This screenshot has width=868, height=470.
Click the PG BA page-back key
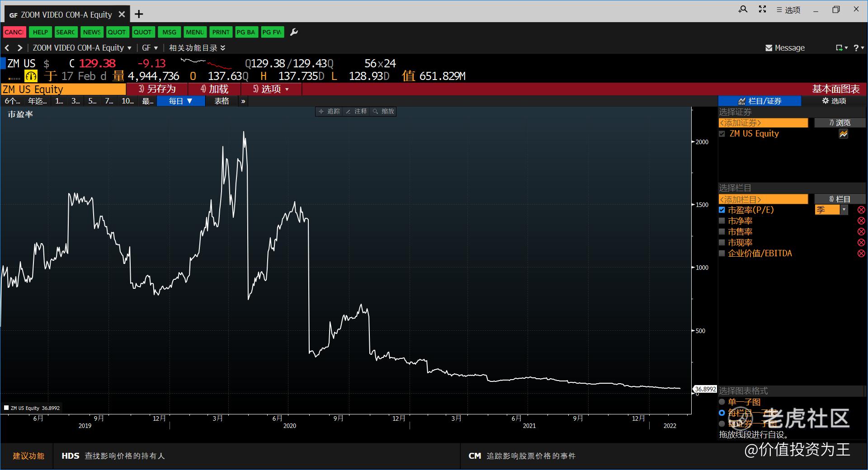point(246,32)
